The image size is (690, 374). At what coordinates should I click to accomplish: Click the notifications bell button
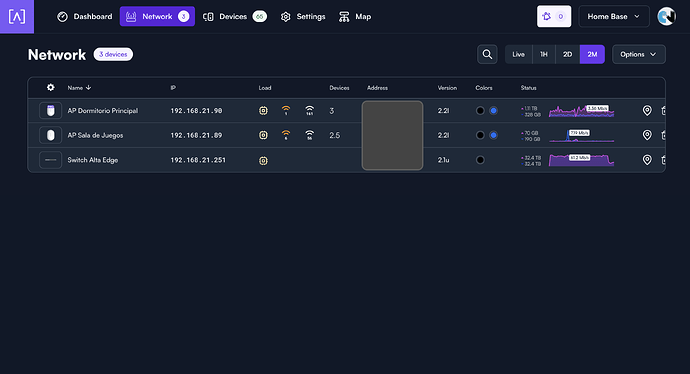point(554,16)
